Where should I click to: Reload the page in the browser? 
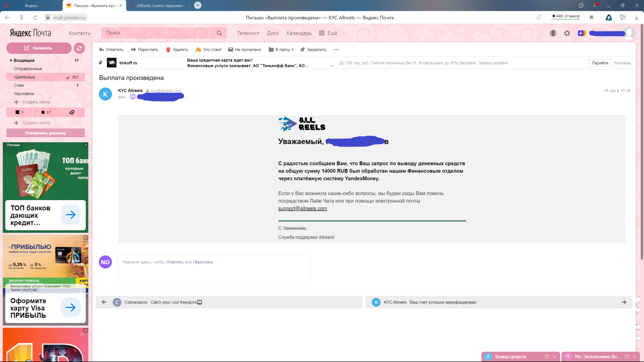pyautogui.click(x=35, y=17)
